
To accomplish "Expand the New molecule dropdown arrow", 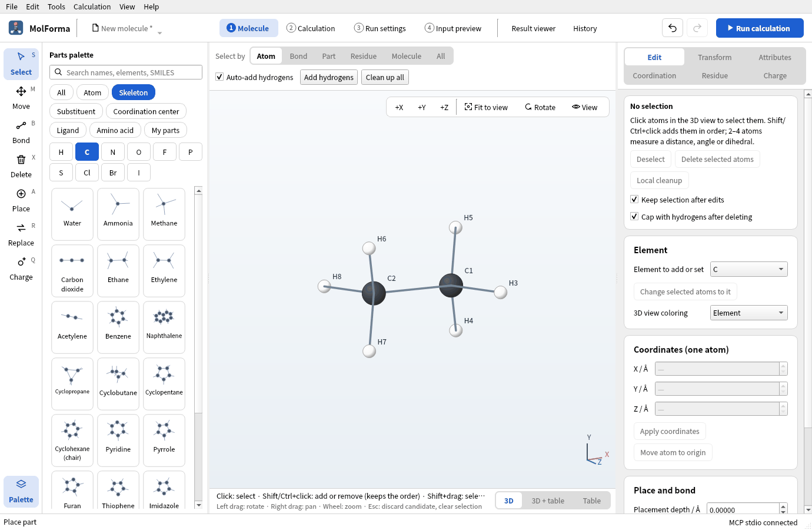I will [x=159, y=33].
